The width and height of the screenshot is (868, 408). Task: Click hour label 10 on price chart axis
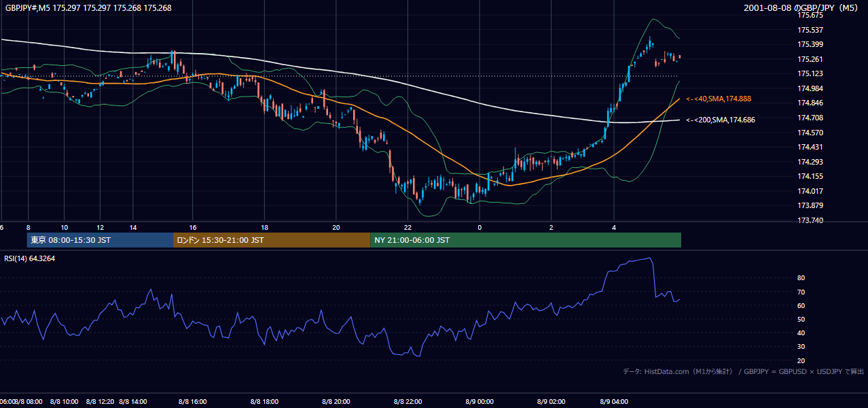64,227
